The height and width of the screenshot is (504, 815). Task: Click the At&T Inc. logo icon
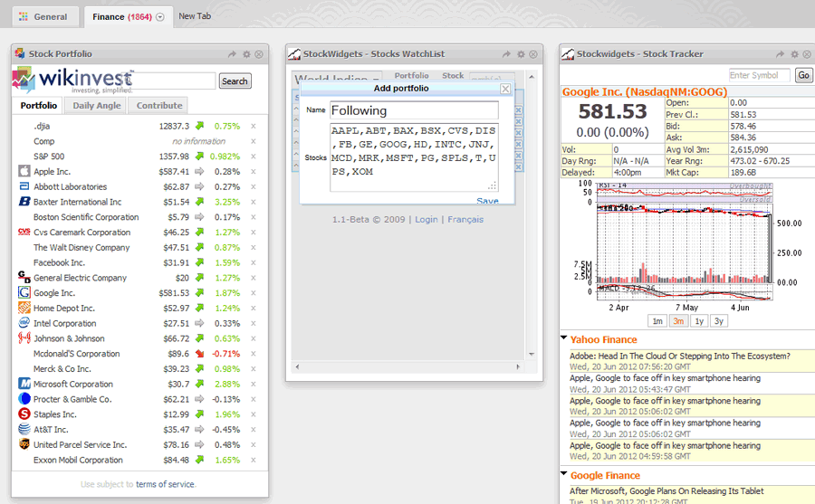click(x=24, y=429)
